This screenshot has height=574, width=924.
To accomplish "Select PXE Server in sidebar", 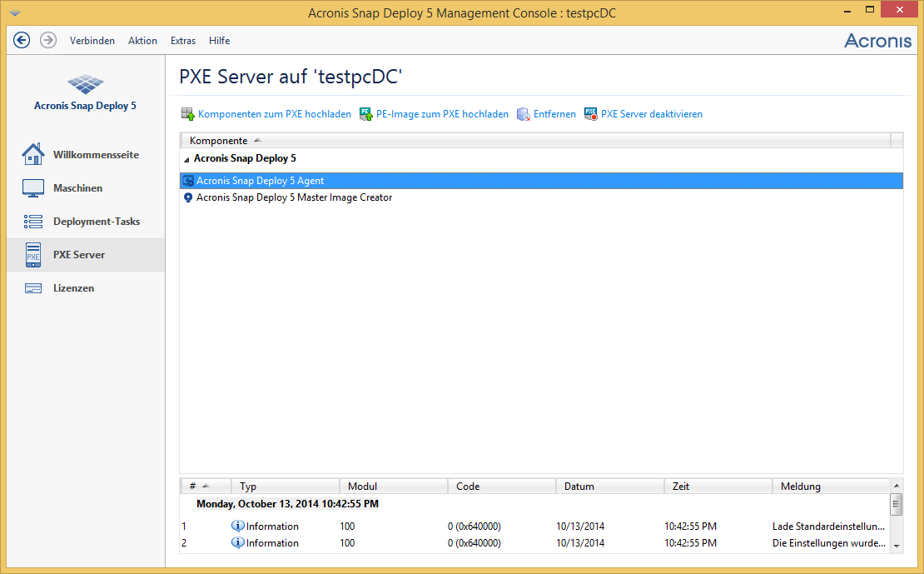I will [86, 255].
